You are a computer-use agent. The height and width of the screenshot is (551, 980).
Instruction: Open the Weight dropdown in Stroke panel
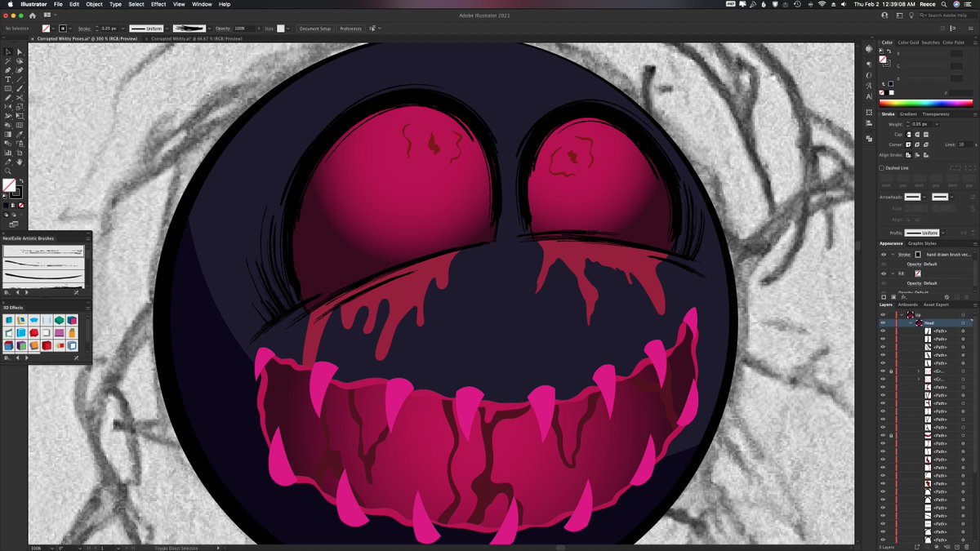(x=937, y=124)
